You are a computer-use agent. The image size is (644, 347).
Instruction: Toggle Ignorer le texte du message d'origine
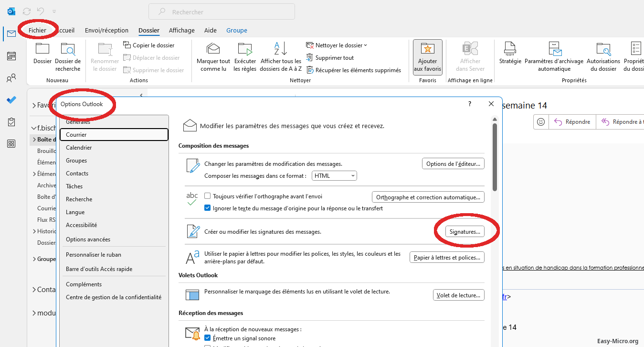[x=208, y=208]
